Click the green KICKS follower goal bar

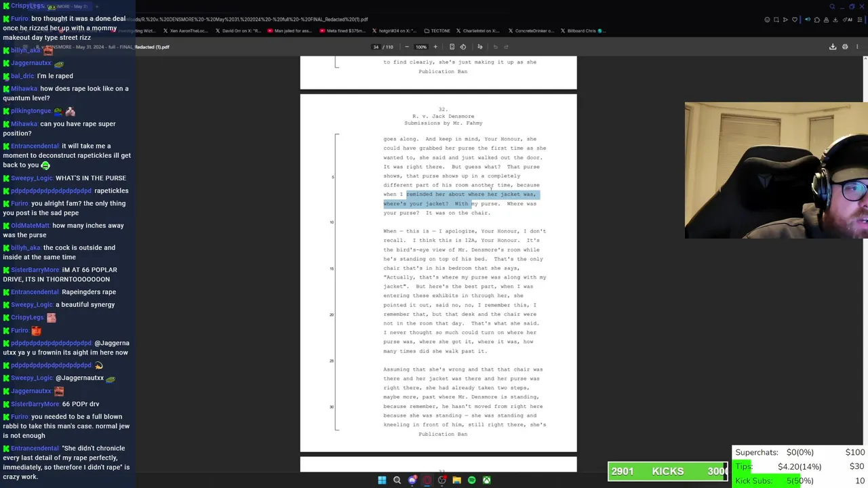coord(668,471)
